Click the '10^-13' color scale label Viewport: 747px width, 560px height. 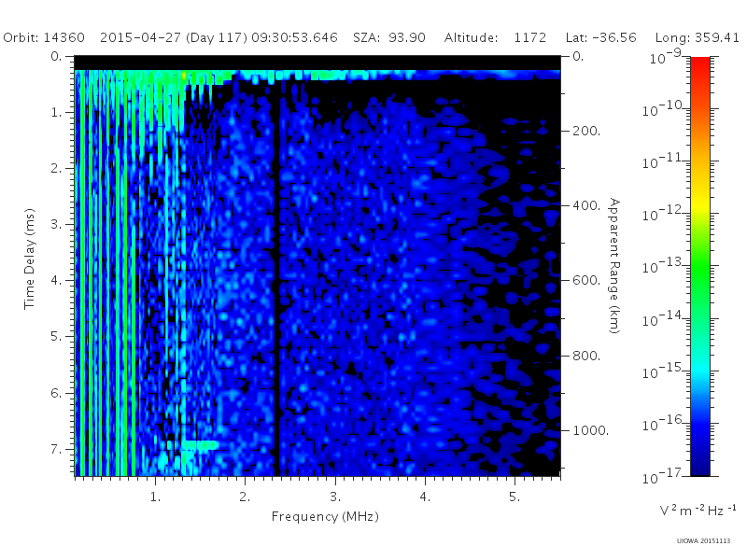tap(663, 266)
